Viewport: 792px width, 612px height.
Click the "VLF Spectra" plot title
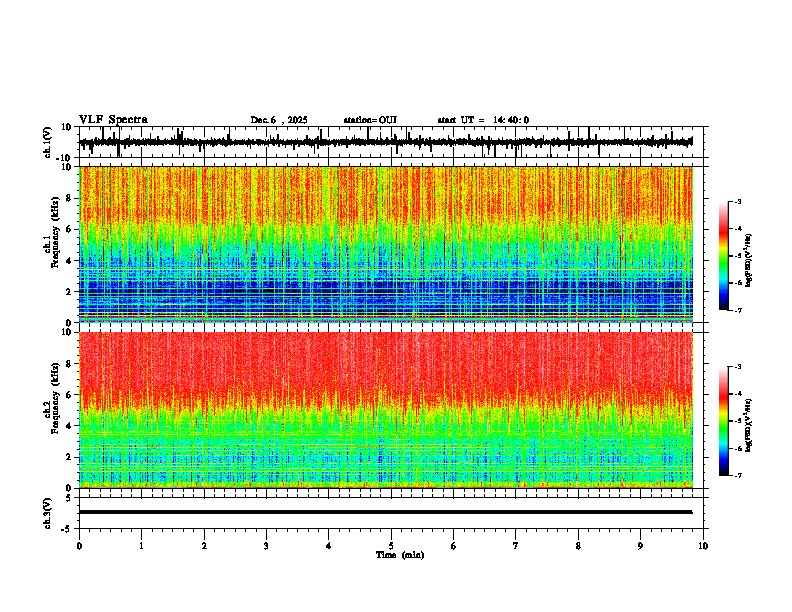[x=113, y=120]
